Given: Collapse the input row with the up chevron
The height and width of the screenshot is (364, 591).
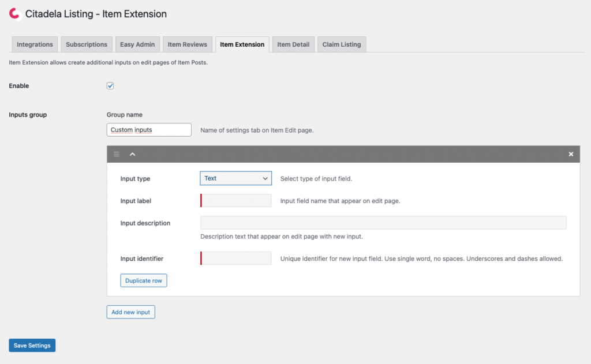Looking at the screenshot, I should (x=132, y=154).
